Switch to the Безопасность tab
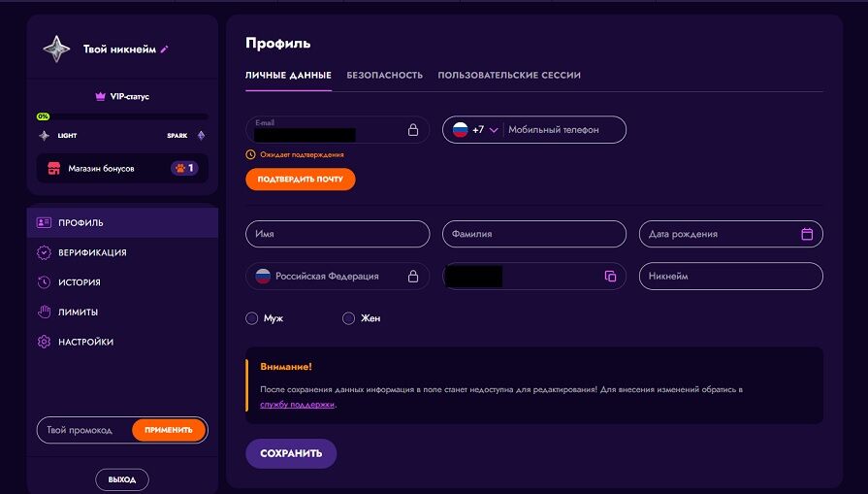The image size is (868, 494). click(x=385, y=76)
